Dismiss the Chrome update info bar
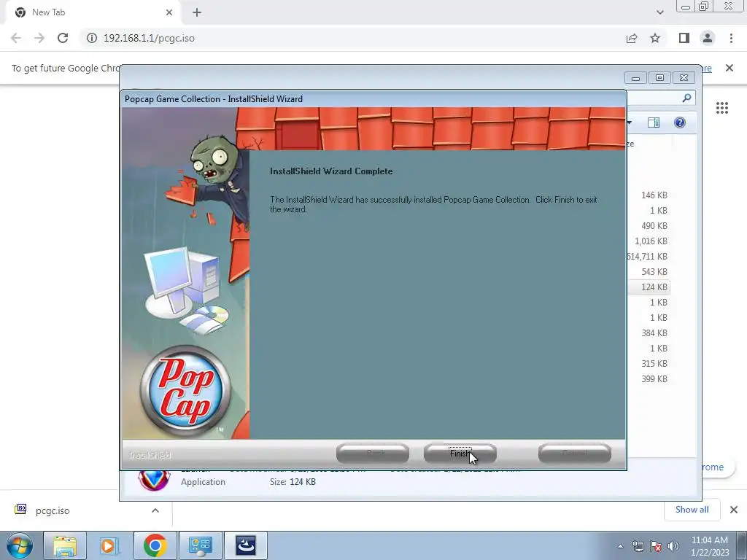Viewport: 747px width, 560px height. click(729, 68)
